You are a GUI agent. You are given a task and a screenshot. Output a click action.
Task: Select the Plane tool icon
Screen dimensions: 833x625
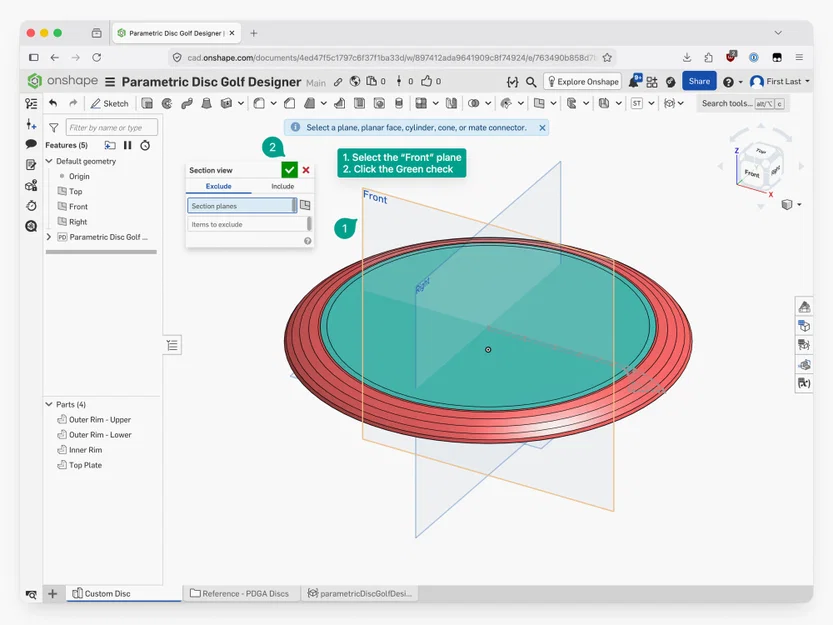[x=539, y=104]
